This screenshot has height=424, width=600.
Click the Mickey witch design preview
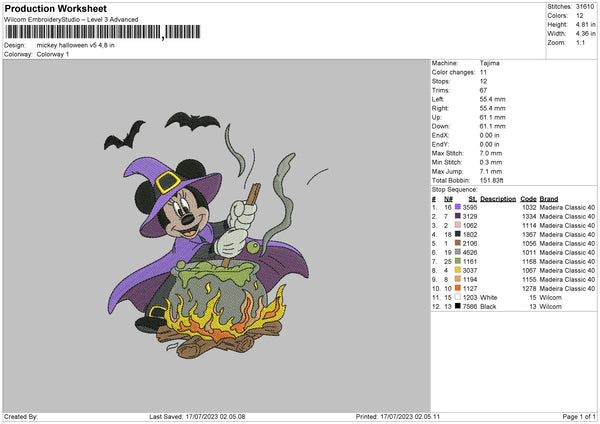[216, 235]
